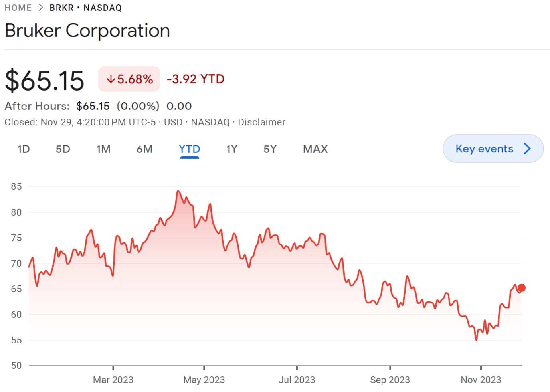Click the red downward price arrow
Viewport: 550px width, 392px height.
(x=111, y=79)
